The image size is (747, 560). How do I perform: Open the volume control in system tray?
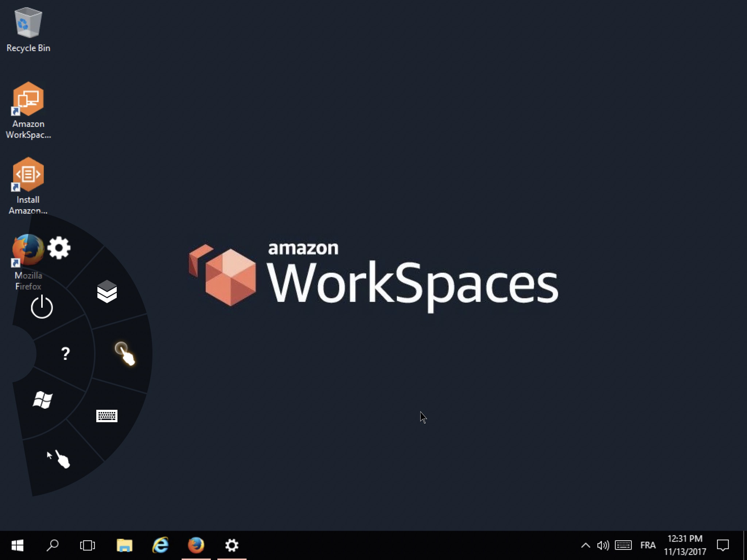[x=603, y=545]
